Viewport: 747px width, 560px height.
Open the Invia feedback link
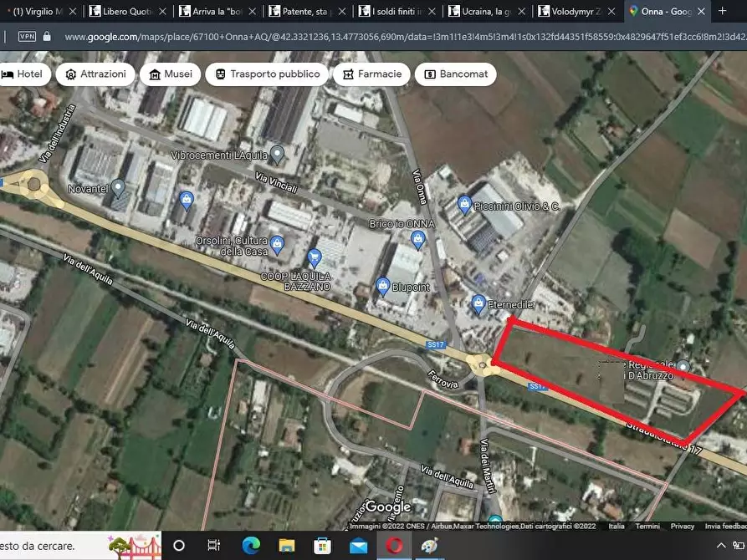[x=724, y=526]
